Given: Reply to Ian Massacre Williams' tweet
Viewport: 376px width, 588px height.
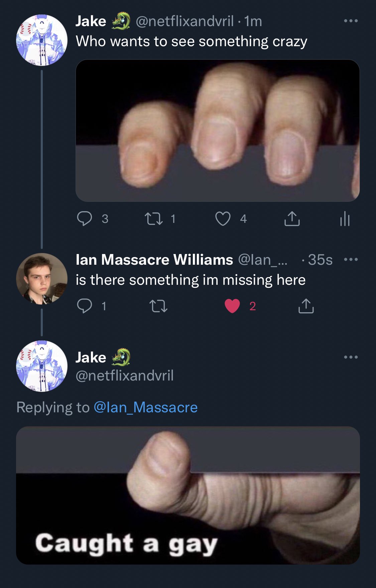Looking at the screenshot, I should click(x=85, y=306).
